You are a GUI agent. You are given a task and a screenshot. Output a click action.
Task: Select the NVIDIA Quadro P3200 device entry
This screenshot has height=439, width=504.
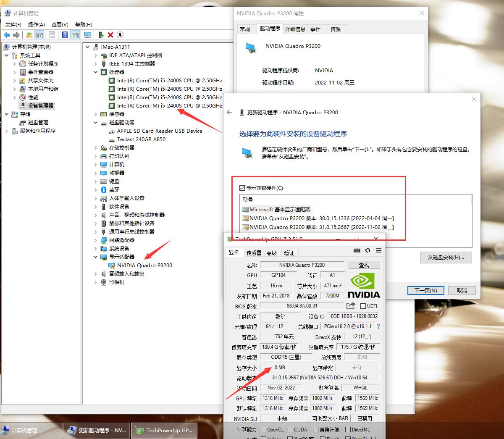click(144, 265)
